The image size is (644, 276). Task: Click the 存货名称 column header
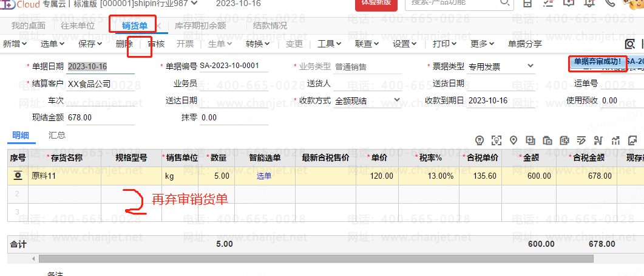coord(64,158)
